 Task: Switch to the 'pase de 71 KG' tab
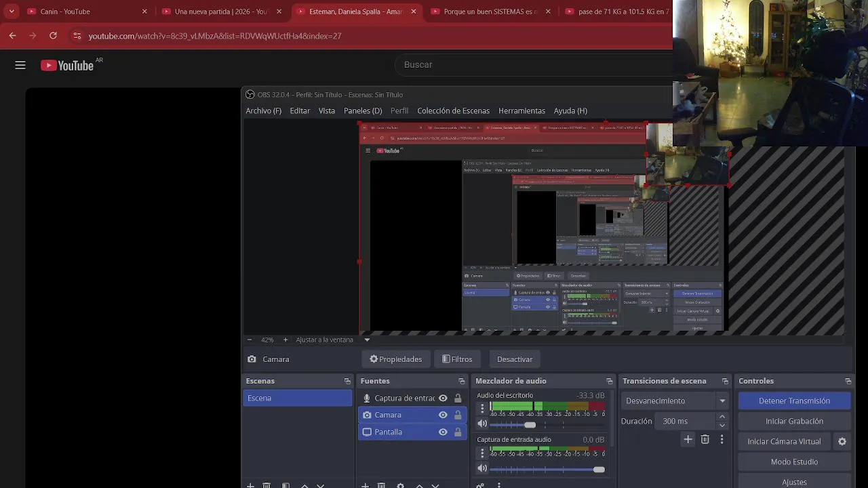(617, 12)
